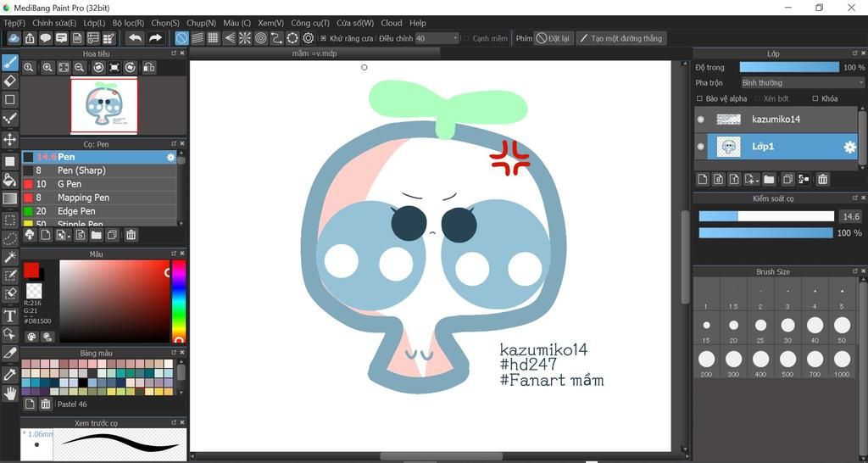Click the red foreground color swatch
The height and width of the screenshot is (463, 868).
(x=31, y=271)
